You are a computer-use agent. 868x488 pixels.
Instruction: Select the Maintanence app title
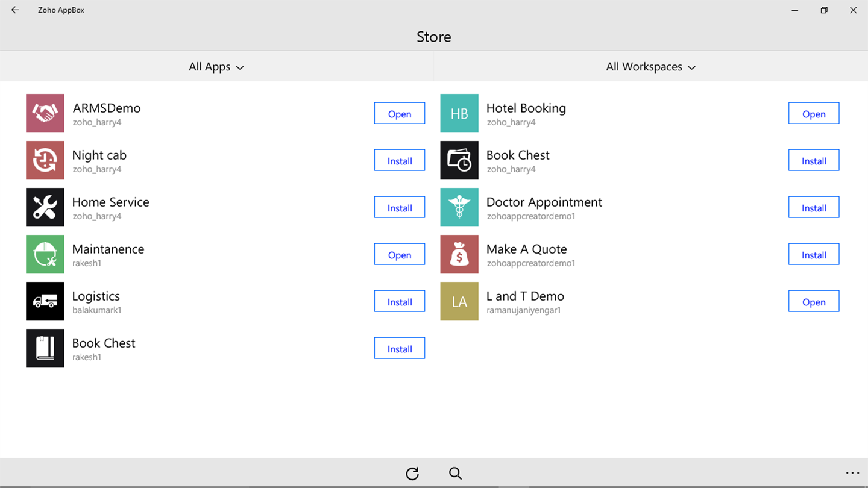click(x=108, y=249)
